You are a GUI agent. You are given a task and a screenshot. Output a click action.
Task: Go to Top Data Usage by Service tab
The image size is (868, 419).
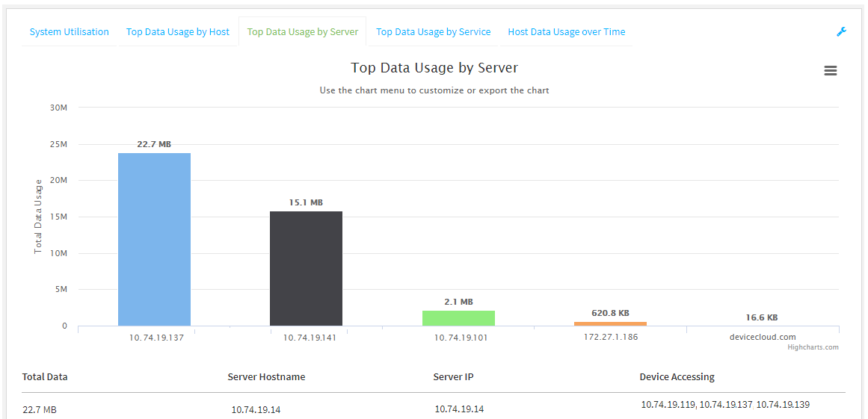click(x=433, y=32)
